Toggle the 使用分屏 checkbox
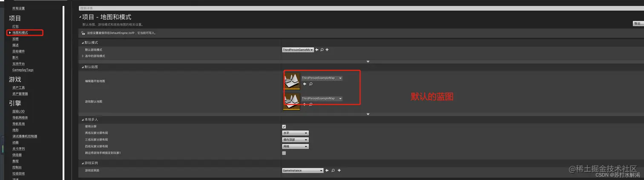The width and height of the screenshot is (644, 180). pyautogui.click(x=284, y=127)
